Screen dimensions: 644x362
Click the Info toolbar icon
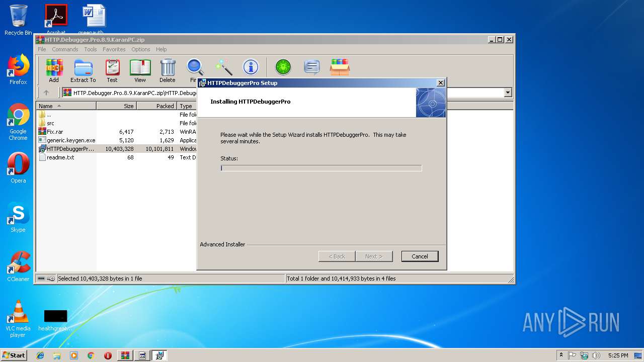(251, 67)
